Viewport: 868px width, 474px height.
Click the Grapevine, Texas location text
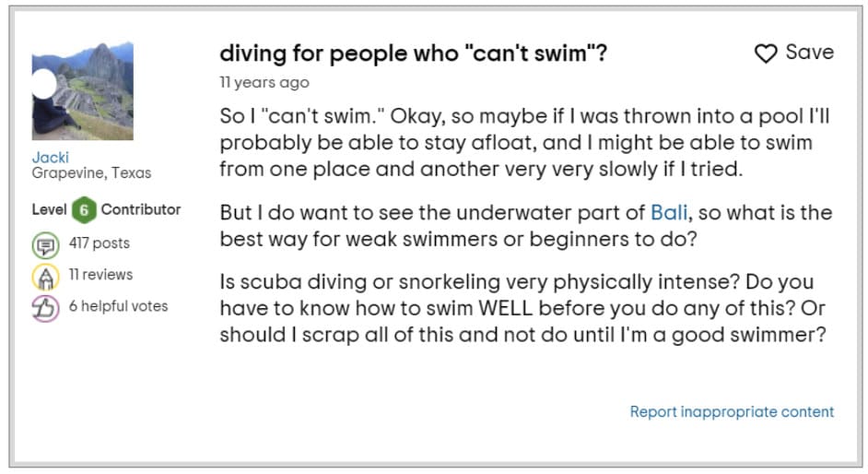91,172
